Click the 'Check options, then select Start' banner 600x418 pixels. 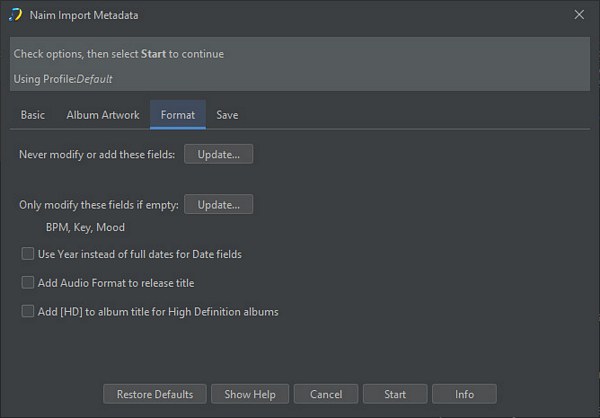tap(118, 53)
